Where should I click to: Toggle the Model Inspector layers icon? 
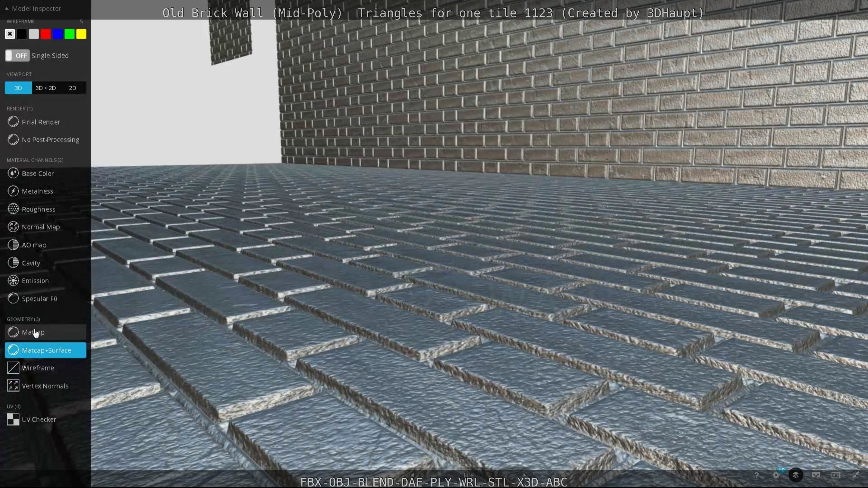[x=796, y=475]
